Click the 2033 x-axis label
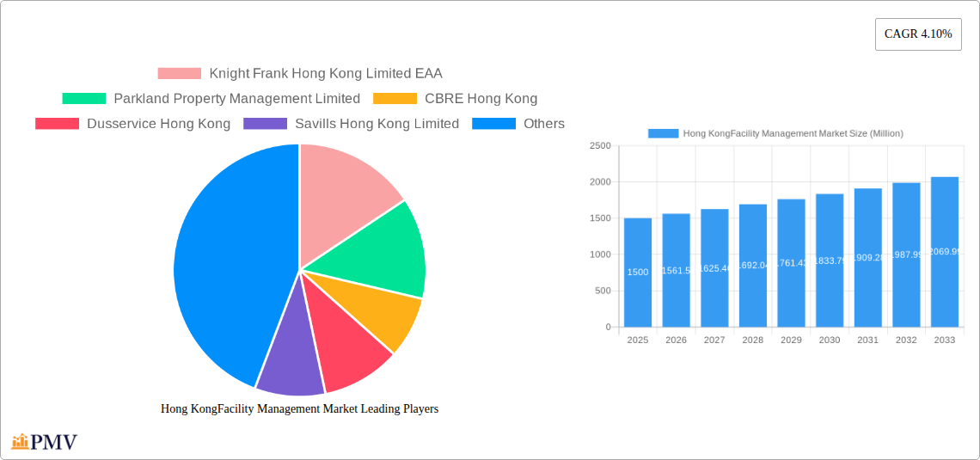The image size is (980, 460). pos(945,340)
